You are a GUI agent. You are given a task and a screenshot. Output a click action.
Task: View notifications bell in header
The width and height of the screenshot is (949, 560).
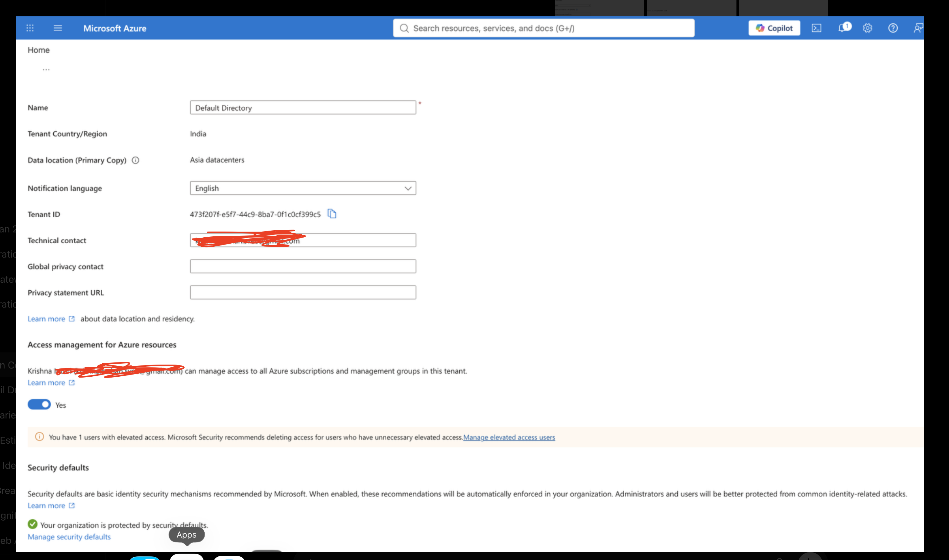tap(844, 28)
